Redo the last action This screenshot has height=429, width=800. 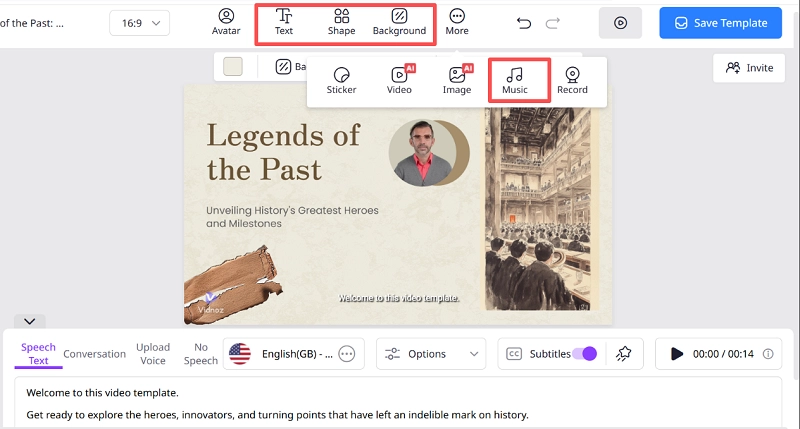tap(553, 23)
